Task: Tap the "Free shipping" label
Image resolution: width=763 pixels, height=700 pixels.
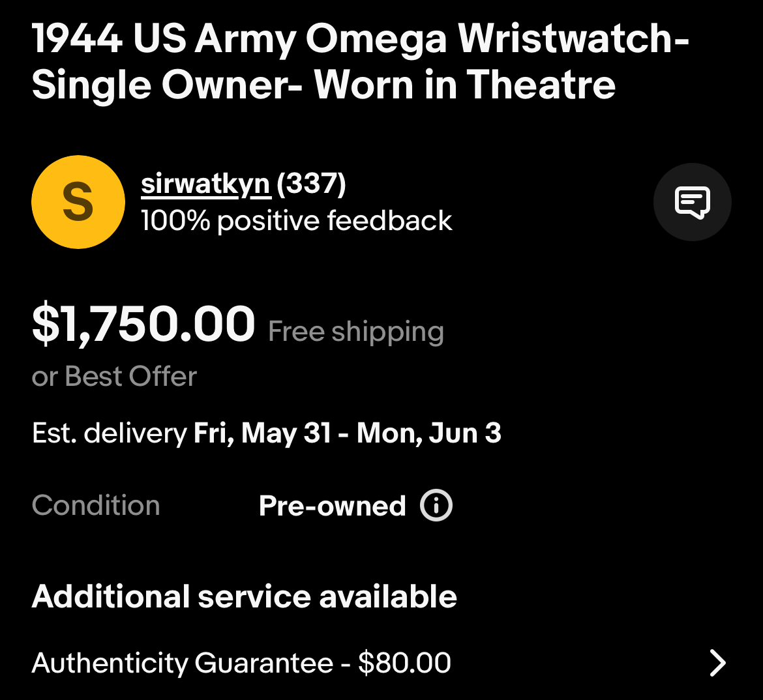Action: point(356,332)
